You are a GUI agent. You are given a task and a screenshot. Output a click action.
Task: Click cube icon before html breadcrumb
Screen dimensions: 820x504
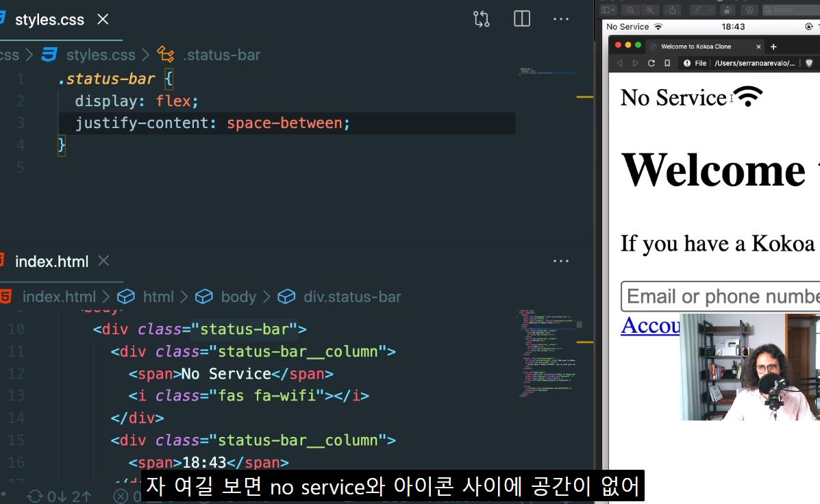click(126, 297)
